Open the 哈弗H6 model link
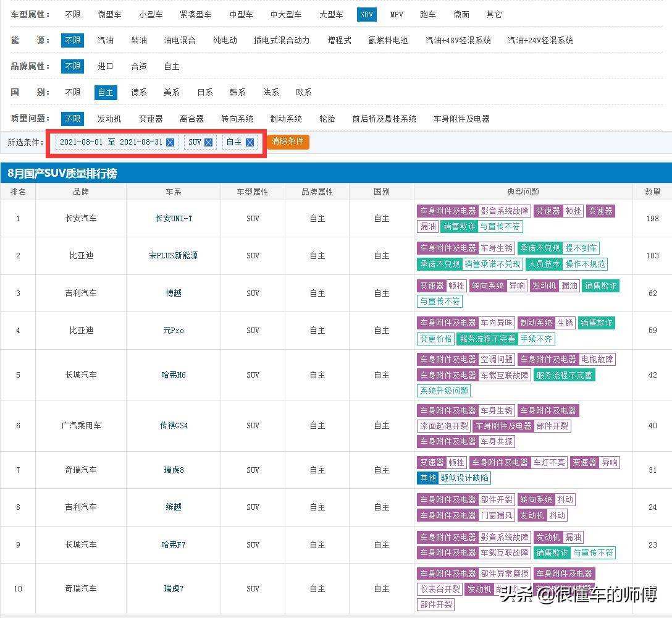Screen dimensions: 672x618 point(174,375)
